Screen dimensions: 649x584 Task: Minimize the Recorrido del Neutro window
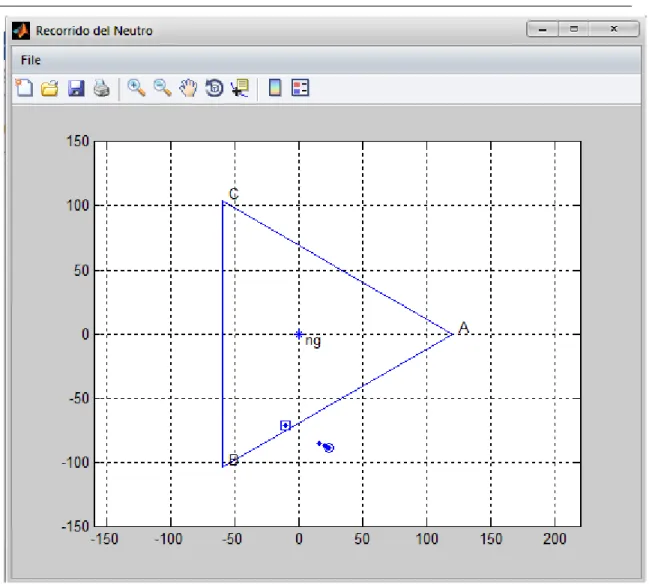click(x=543, y=29)
